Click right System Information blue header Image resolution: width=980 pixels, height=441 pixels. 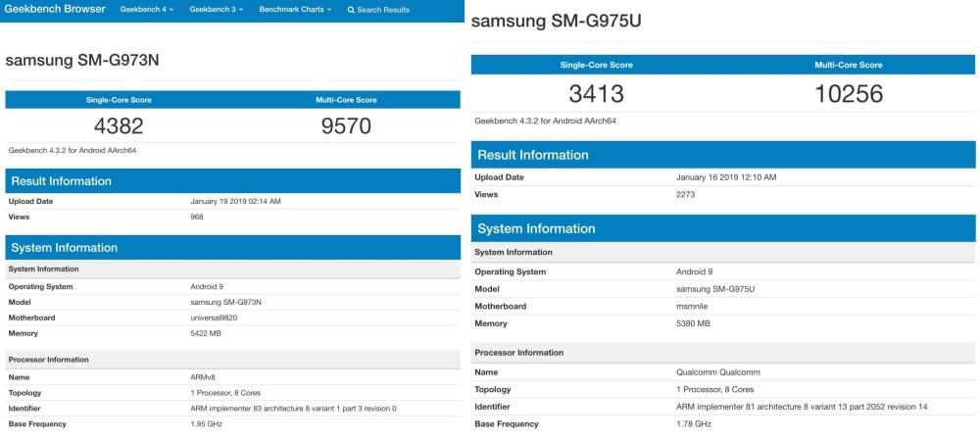723,228
